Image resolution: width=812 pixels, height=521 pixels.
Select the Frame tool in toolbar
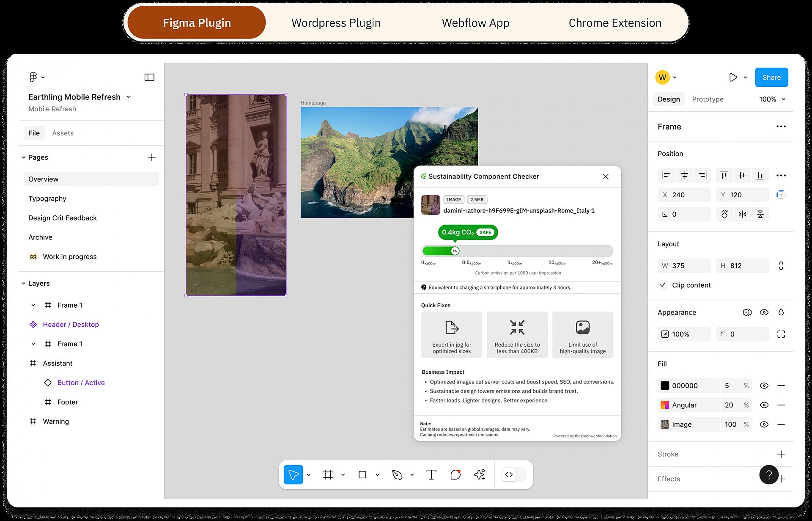tap(328, 474)
